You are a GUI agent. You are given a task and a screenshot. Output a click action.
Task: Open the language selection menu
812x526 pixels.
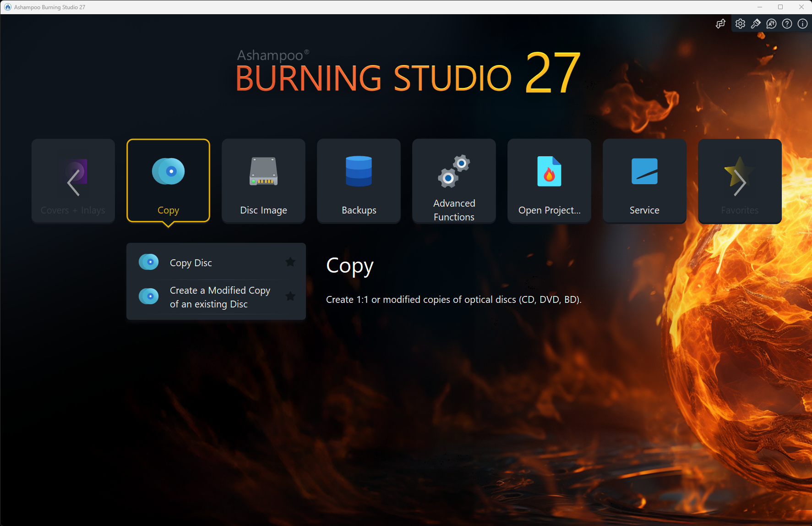(771, 23)
